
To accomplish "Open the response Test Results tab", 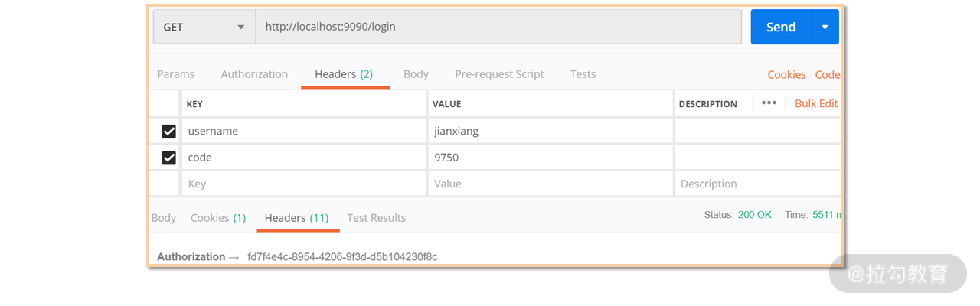I will coord(376,218).
